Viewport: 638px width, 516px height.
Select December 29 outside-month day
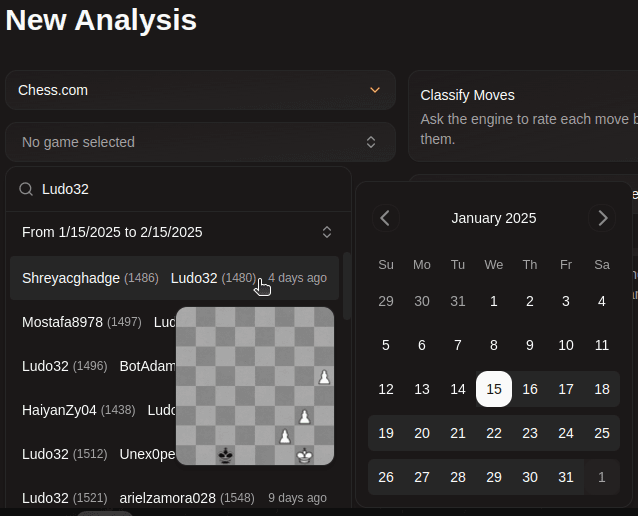(x=386, y=301)
